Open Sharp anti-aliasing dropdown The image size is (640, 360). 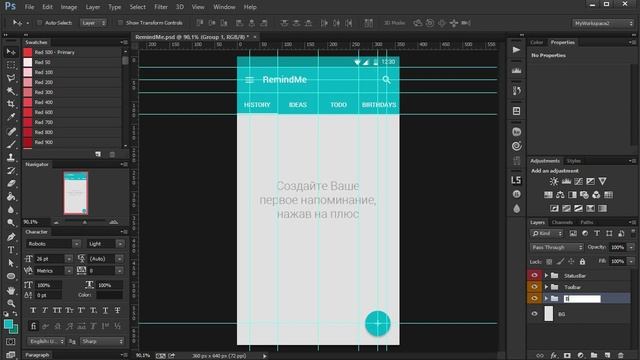(x=102, y=341)
